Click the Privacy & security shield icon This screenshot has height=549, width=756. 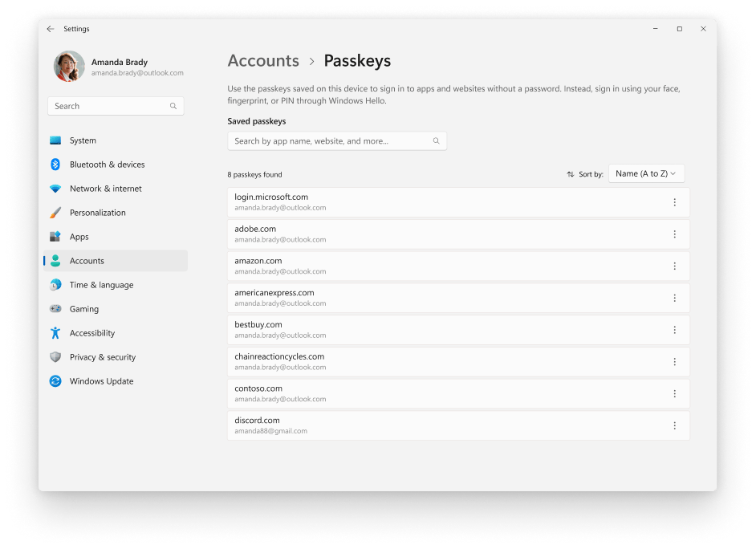tap(55, 357)
